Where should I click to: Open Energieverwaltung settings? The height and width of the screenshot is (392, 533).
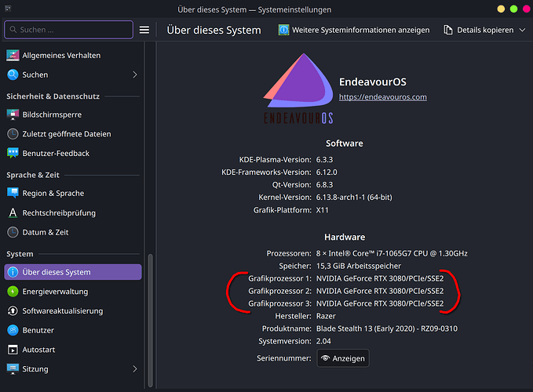[x=73, y=292]
